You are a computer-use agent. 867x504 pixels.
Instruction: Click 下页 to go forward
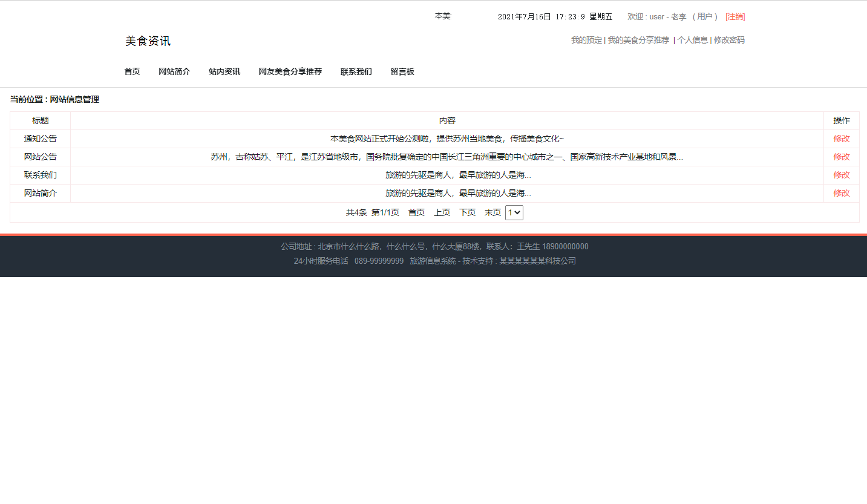(x=467, y=212)
